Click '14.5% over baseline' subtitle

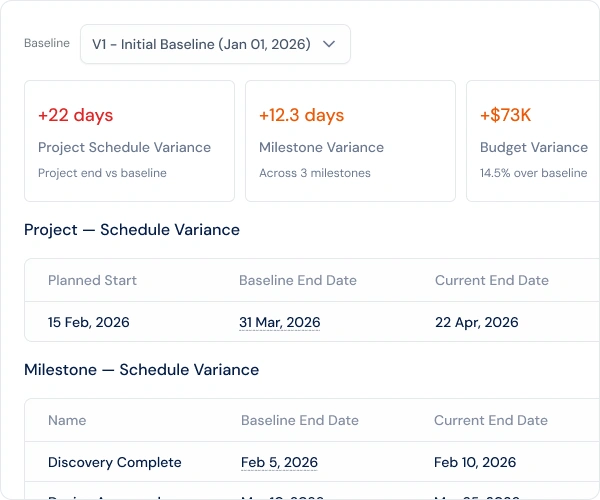pyautogui.click(x=533, y=173)
